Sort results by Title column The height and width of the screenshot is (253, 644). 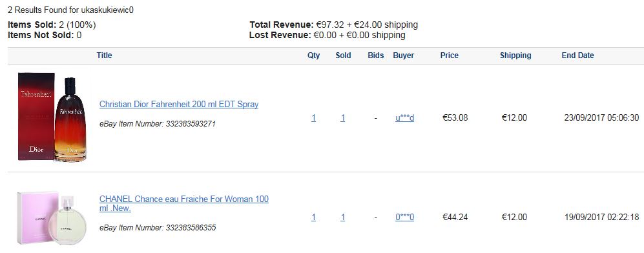105,56
